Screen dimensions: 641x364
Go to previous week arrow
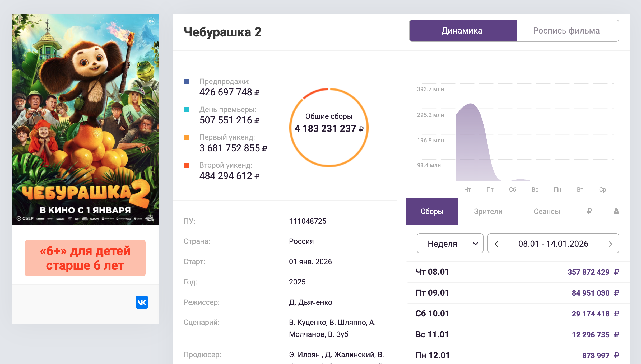pos(496,244)
